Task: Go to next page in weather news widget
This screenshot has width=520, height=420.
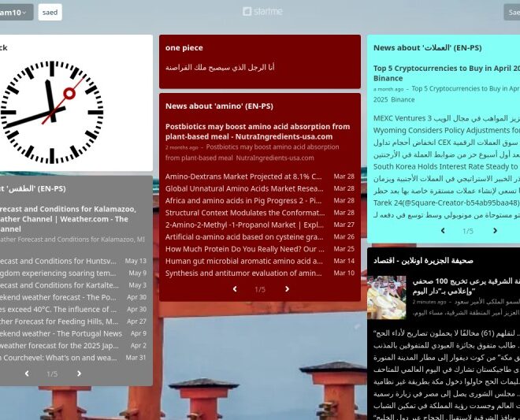Action: (79, 374)
